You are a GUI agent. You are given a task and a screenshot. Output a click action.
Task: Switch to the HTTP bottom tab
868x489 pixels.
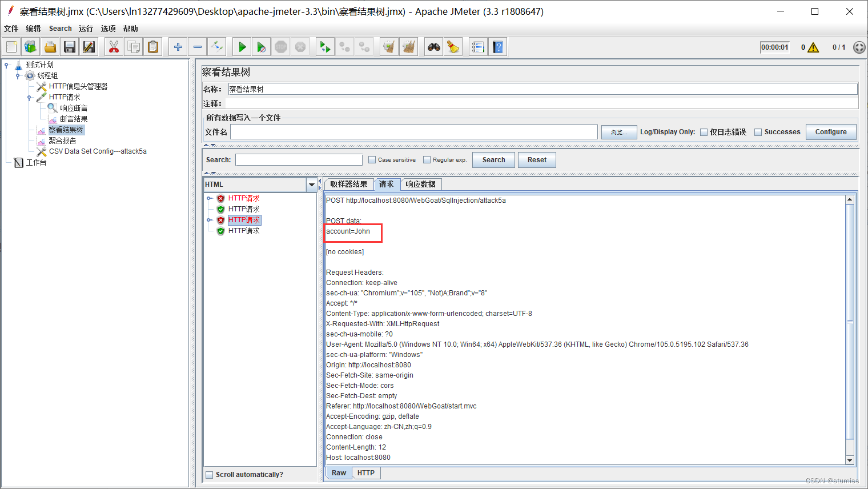pos(366,473)
